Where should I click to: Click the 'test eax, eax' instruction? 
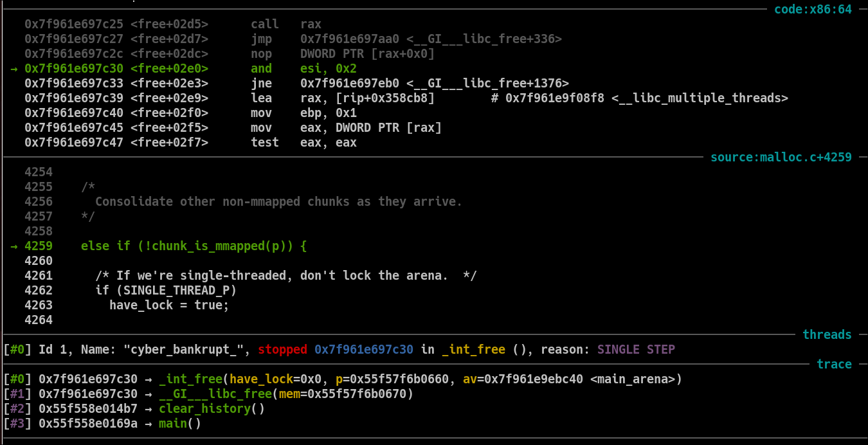coord(303,143)
